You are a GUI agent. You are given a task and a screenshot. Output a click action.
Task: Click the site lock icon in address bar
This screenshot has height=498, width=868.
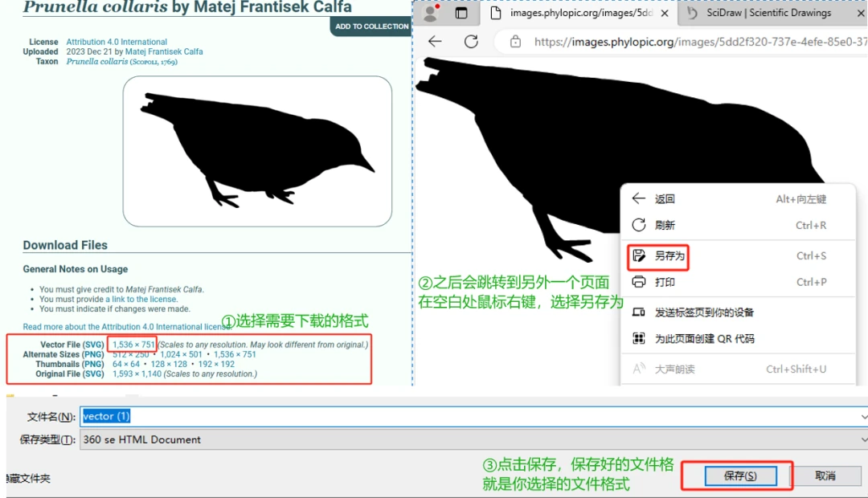(515, 42)
